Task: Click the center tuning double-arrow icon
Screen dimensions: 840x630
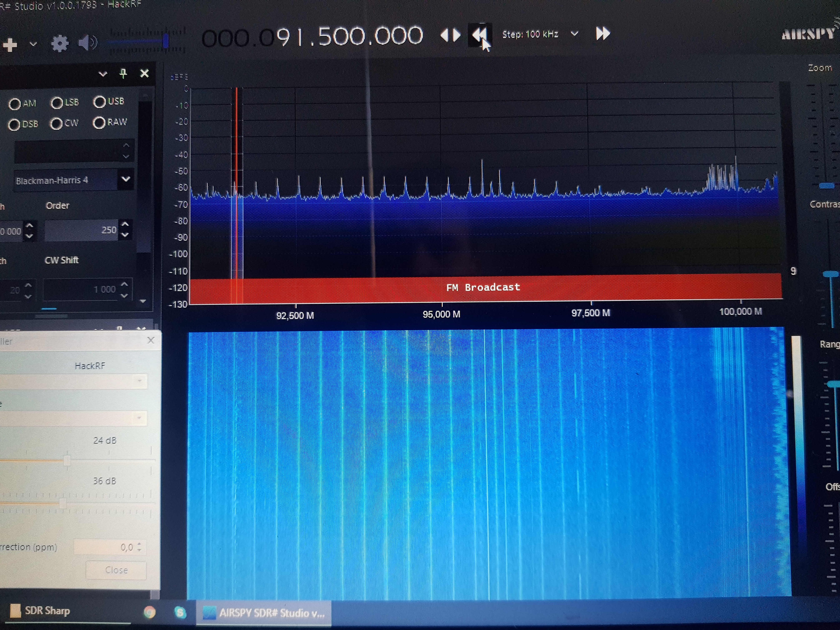Action: click(450, 35)
